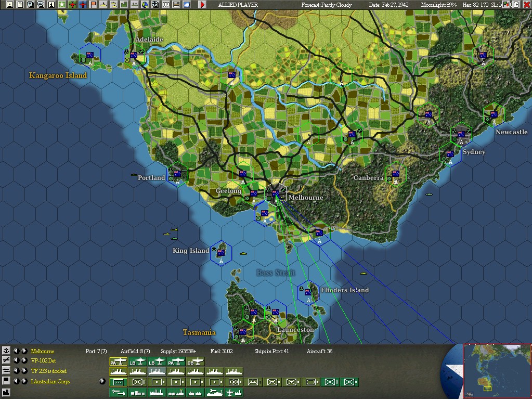
Task: Open the OP operations report icon
Action: 165,5
